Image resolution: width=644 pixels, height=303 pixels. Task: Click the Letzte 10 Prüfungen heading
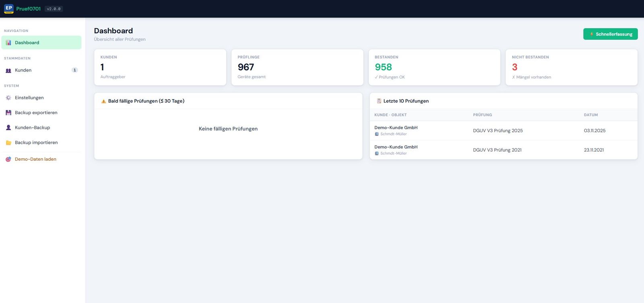406,101
